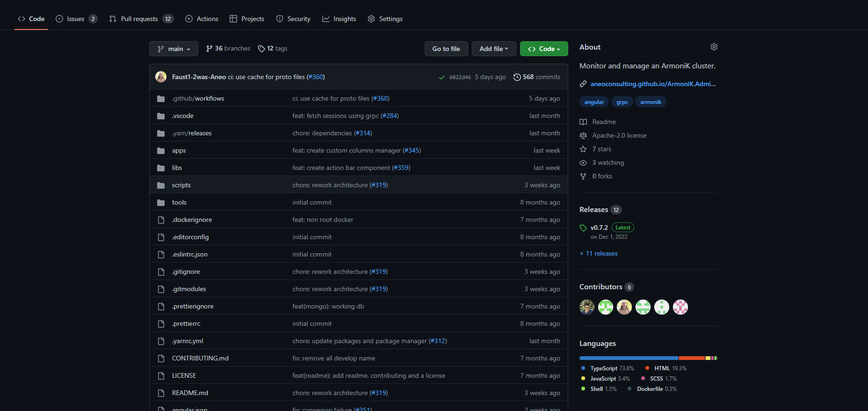Click the file icon next to LICENSE
The image size is (868, 411).
(161, 376)
